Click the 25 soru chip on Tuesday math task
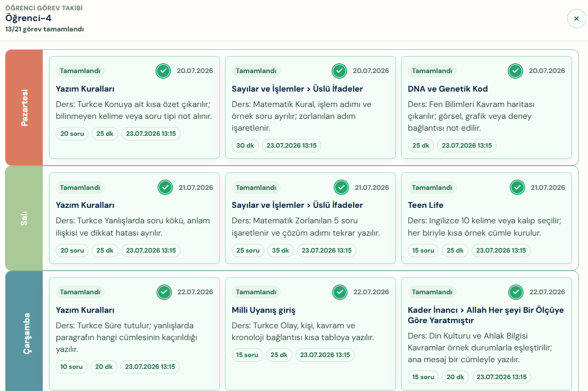588x391 pixels. coord(248,251)
